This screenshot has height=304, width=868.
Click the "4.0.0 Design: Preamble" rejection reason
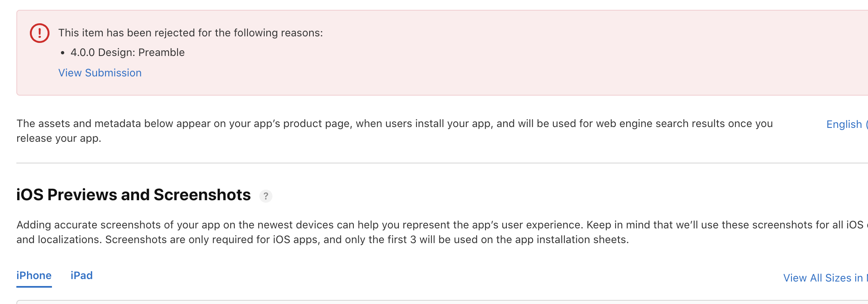(x=127, y=52)
